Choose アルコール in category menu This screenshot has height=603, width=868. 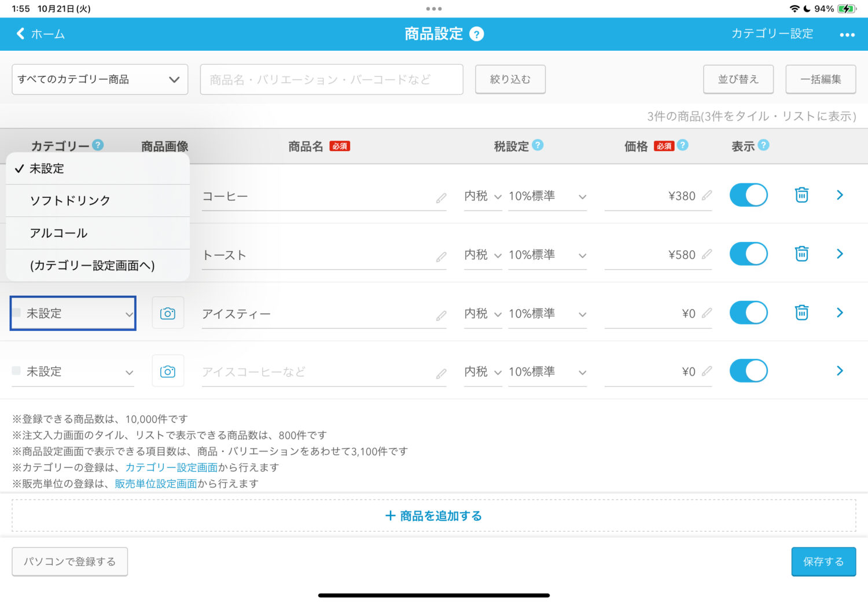tap(58, 233)
